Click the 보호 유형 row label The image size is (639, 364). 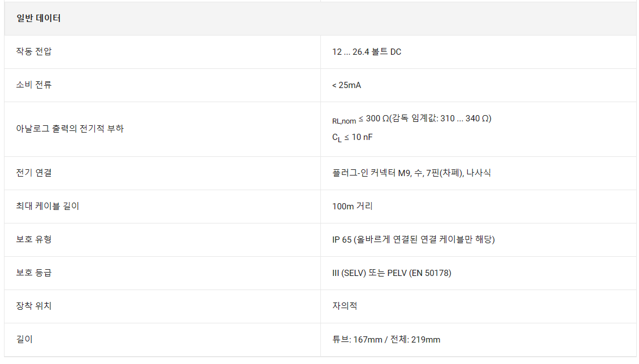[x=34, y=239]
